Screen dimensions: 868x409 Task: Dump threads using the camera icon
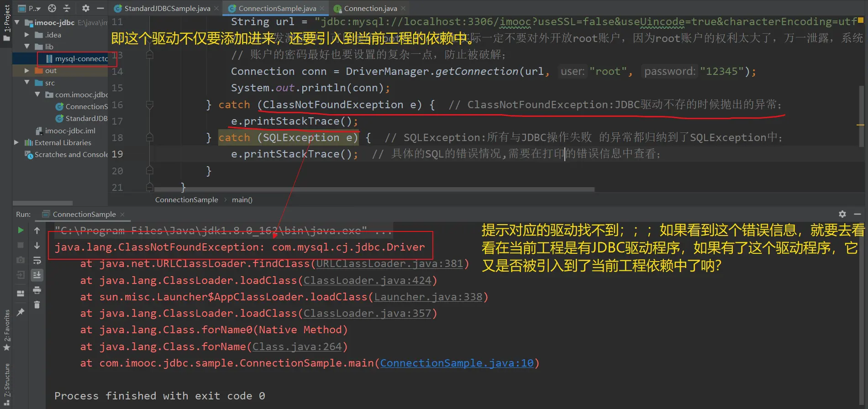pyautogui.click(x=21, y=260)
